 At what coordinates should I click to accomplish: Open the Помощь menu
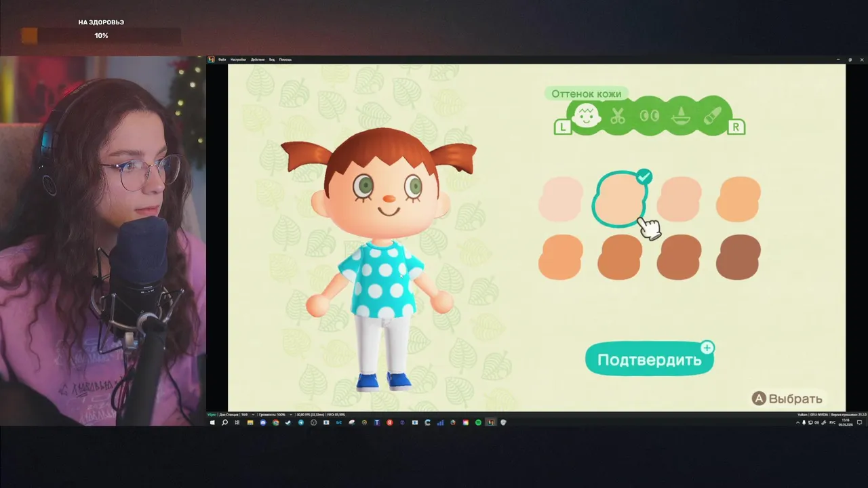tap(285, 60)
